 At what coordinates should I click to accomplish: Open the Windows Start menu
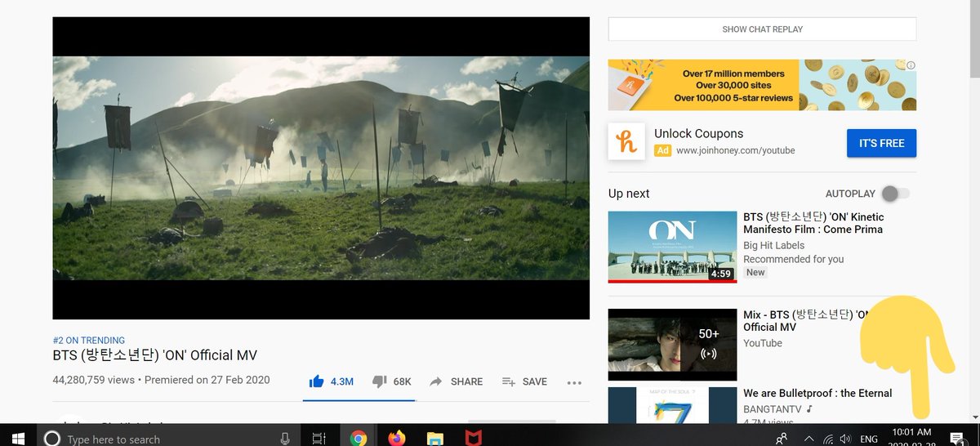coord(18,439)
